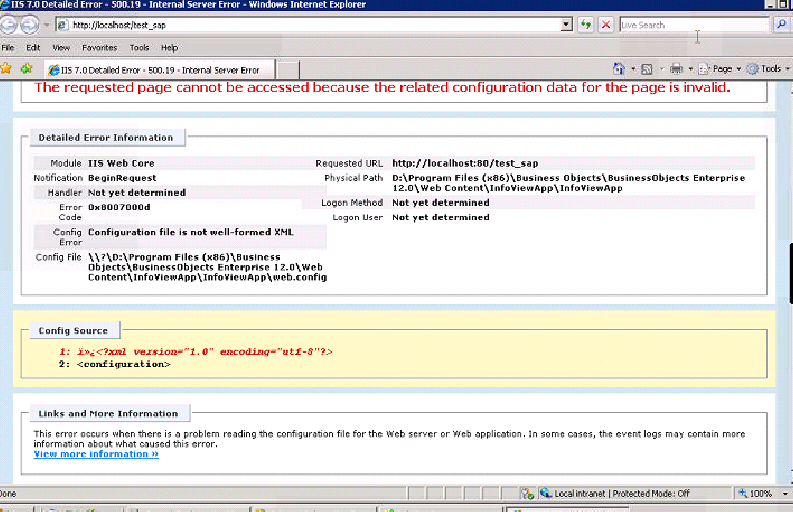Click the IE page icon in address bar

pyautogui.click(x=63, y=24)
